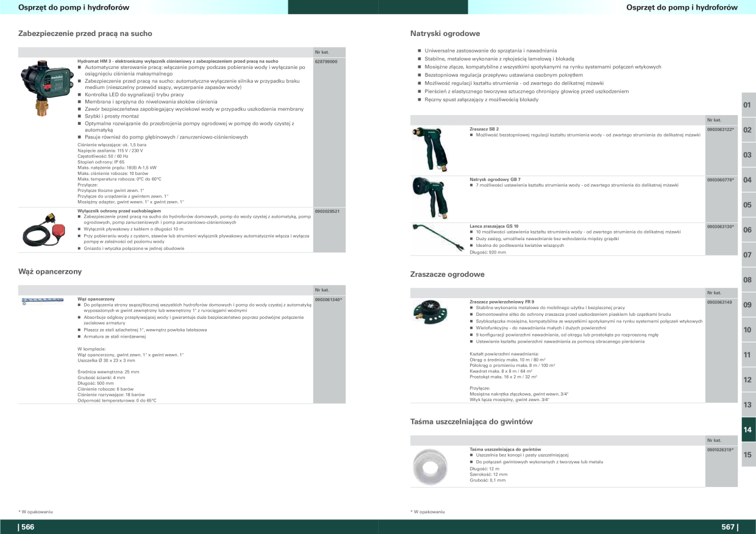Click Nr kat. header above Hydromat table
The width and height of the screenshot is (756, 534).
(322, 52)
